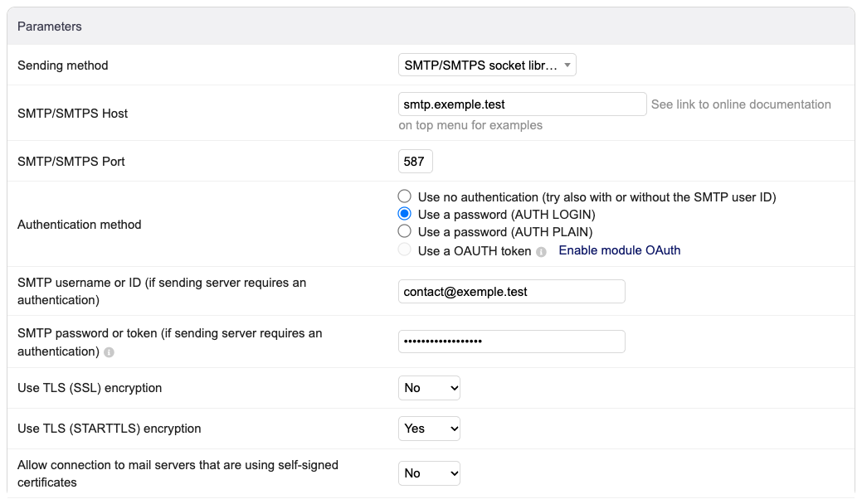Click the 'Allow connection to mail servers' label

(x=178, y=473)
